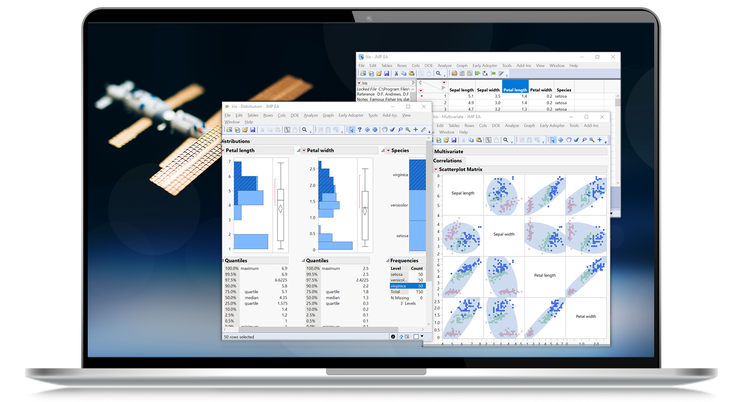Select Arrow cursor tool in Multivariate toolbar
Image resolution: width=750 pixels, height=402 pixels.
pos(553,140)
